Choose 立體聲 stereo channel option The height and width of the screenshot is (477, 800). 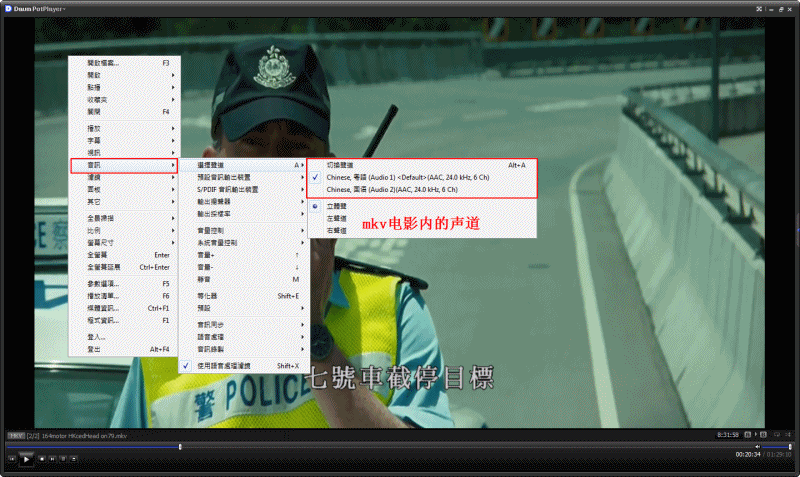pos(422,206)
